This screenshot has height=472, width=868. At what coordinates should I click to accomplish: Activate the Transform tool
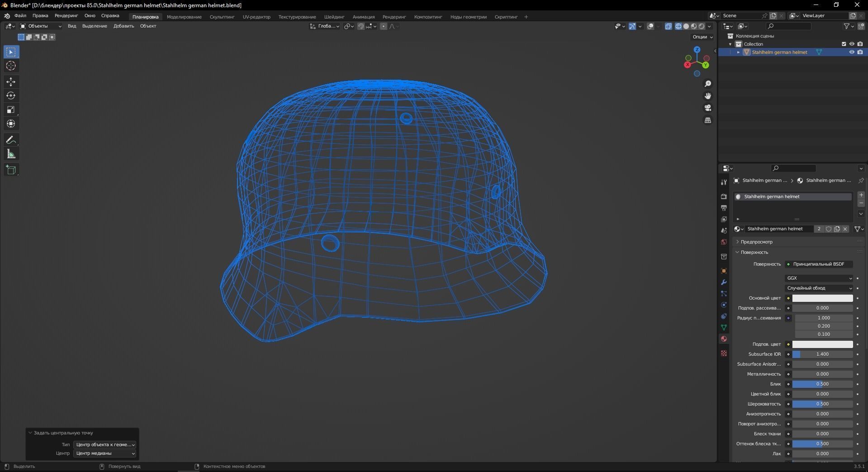[11, 124]
